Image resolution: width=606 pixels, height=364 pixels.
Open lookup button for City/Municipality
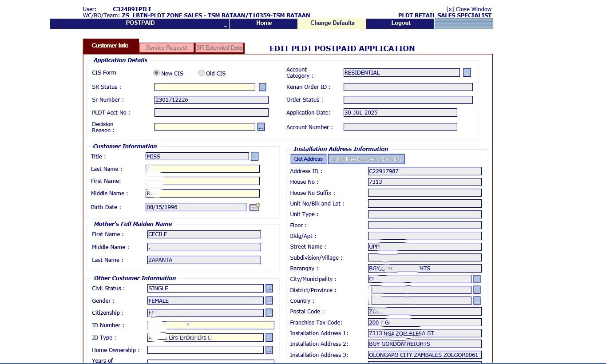point(477,279)
